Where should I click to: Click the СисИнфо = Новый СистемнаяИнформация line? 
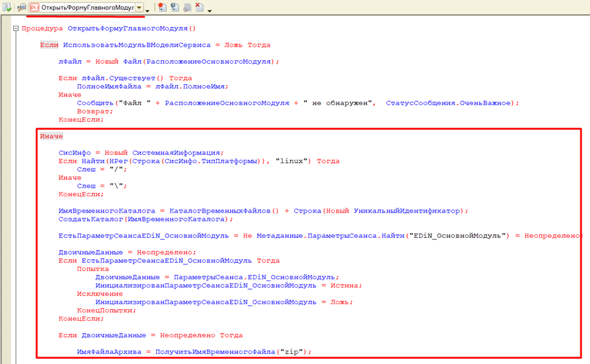pos(141,152)
